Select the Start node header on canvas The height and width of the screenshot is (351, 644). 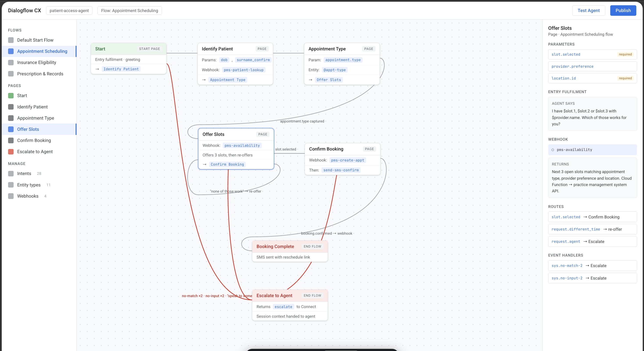(x=128, y=49)
